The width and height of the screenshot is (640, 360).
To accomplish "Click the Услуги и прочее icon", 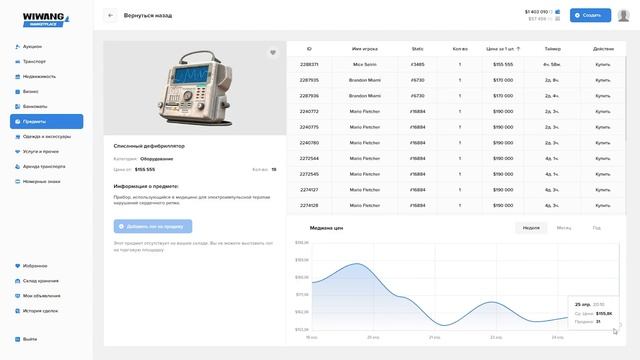I will click(18, 151).
